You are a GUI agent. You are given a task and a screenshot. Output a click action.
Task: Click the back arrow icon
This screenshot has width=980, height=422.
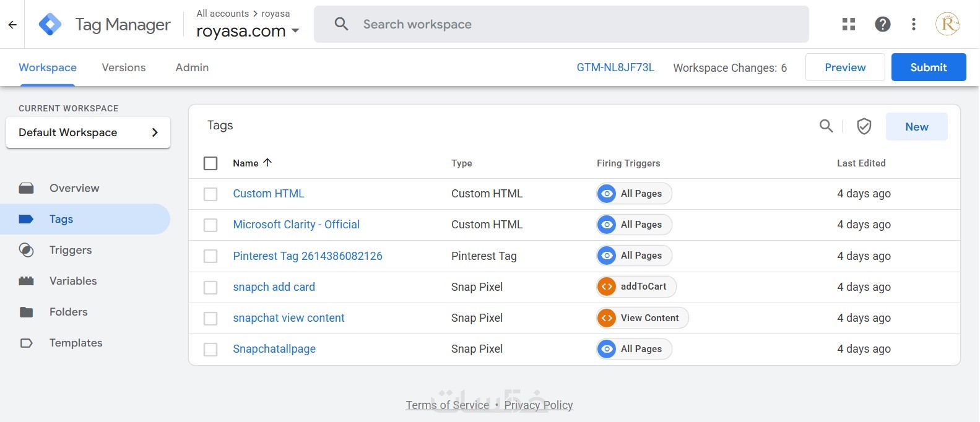point(12,25)
